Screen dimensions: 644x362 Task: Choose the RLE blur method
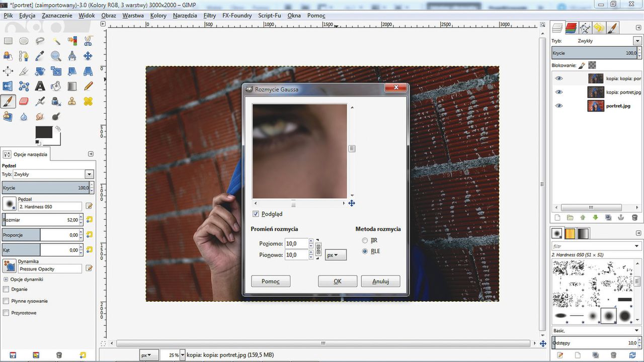(x=365, y=251)
